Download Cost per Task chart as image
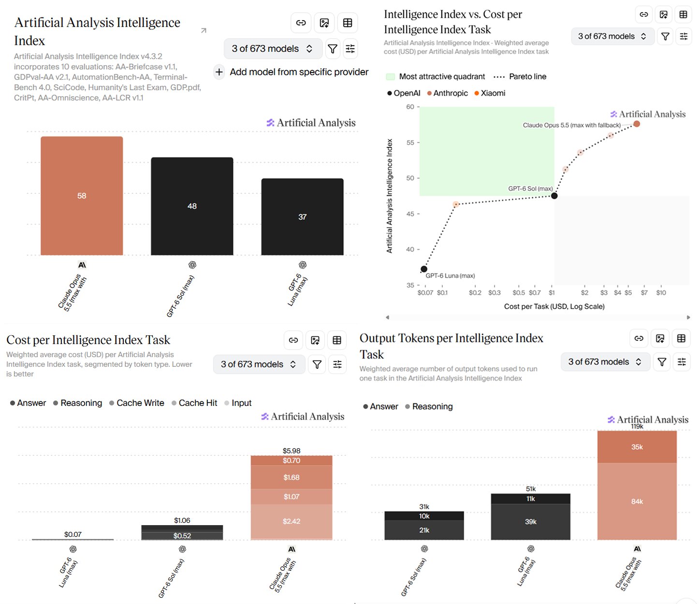 click(x=315, y=340)
